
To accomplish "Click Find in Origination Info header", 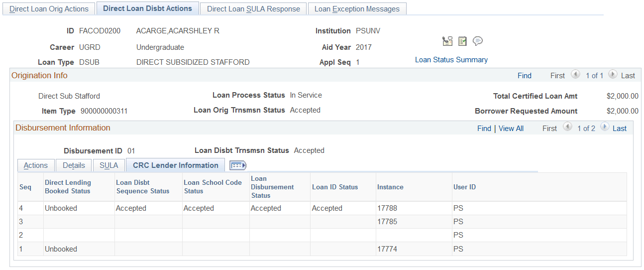I will [525, 76].
